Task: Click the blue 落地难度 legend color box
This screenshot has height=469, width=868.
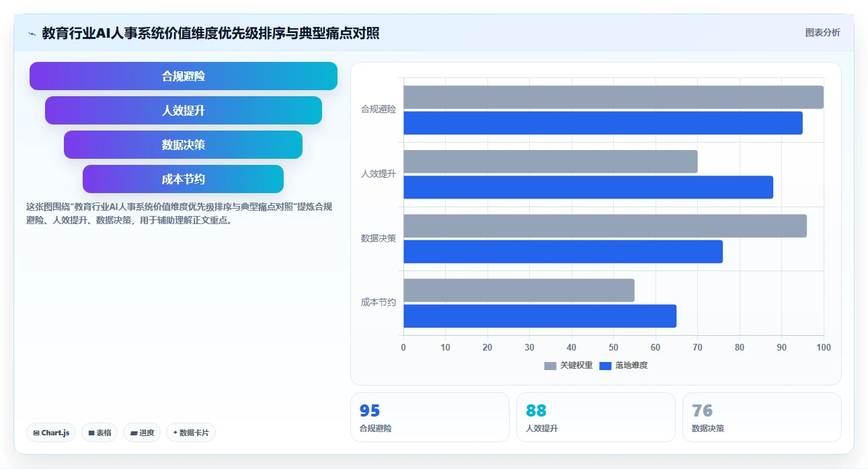Action: [605, 365]
